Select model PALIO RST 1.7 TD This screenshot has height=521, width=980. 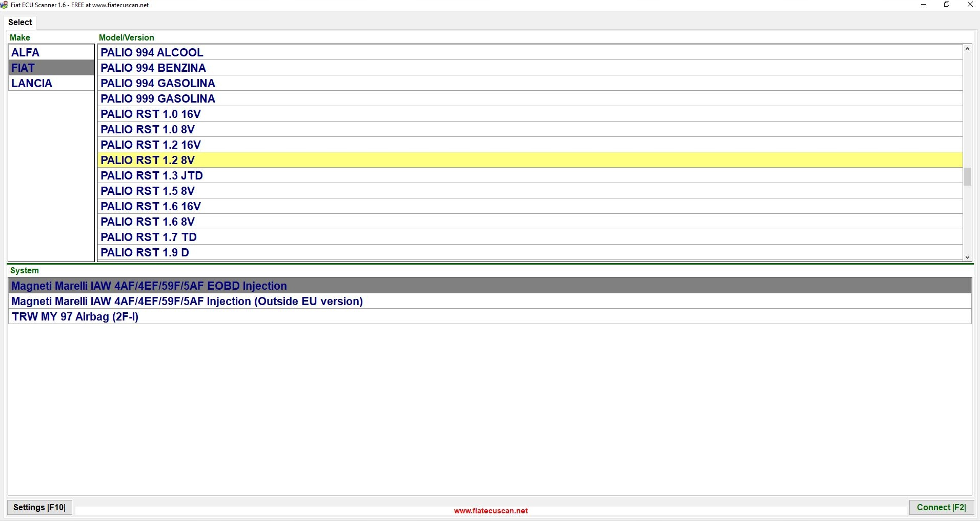pyautogui.click(x=530, y=237)
